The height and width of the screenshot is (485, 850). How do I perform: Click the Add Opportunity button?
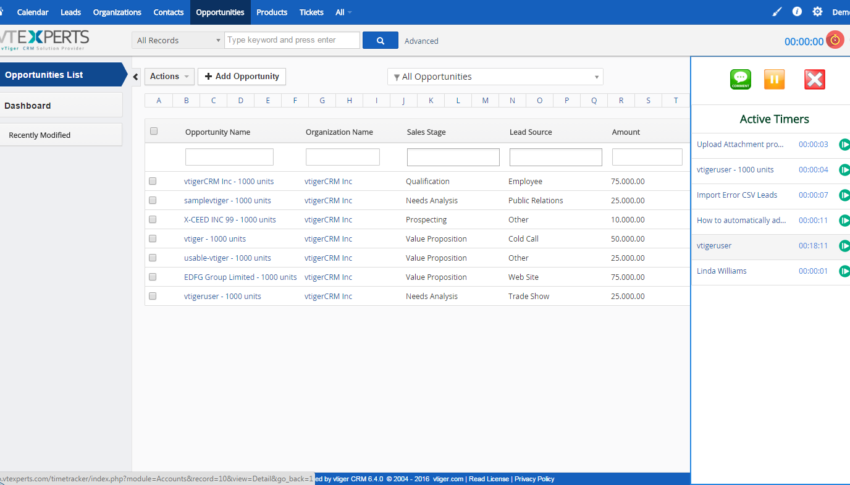(x=242, y=76)
